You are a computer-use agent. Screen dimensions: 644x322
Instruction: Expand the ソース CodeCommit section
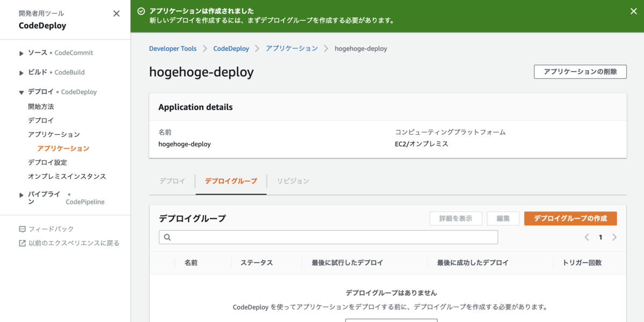(21, 53)
